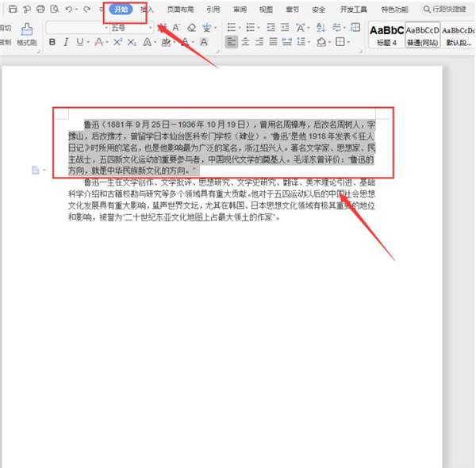This screenshot has width=476, height=468.
Task: Apply the 普通(网站) style
Action: [423, 35]
